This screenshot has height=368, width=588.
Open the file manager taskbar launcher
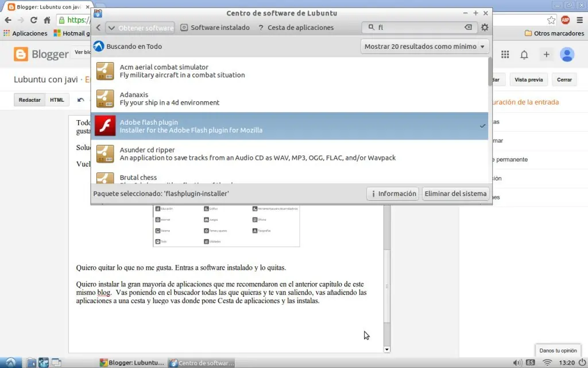[32, 363]
